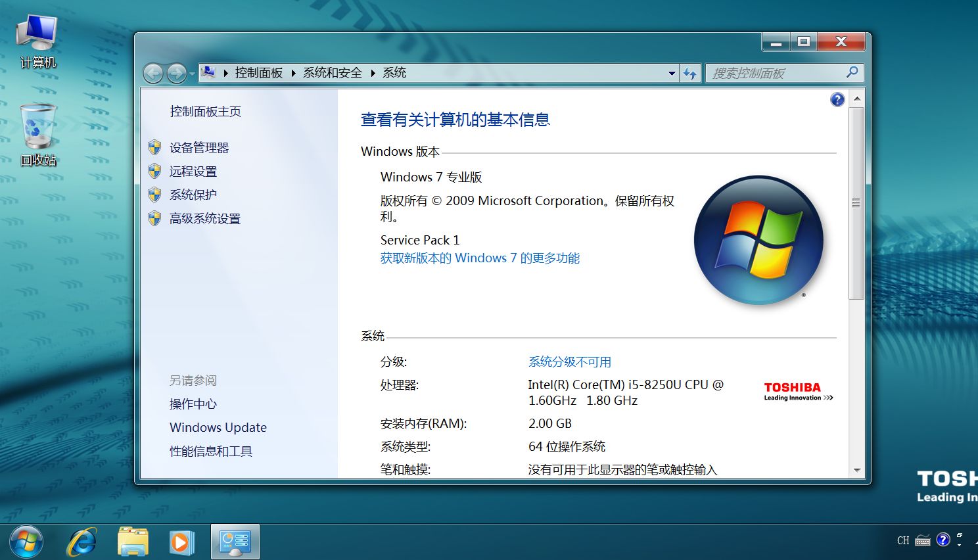Viewport: 978px width, 560px height.
Task: Click the scrollbar up arrow
Action: (x=856, y=99)
